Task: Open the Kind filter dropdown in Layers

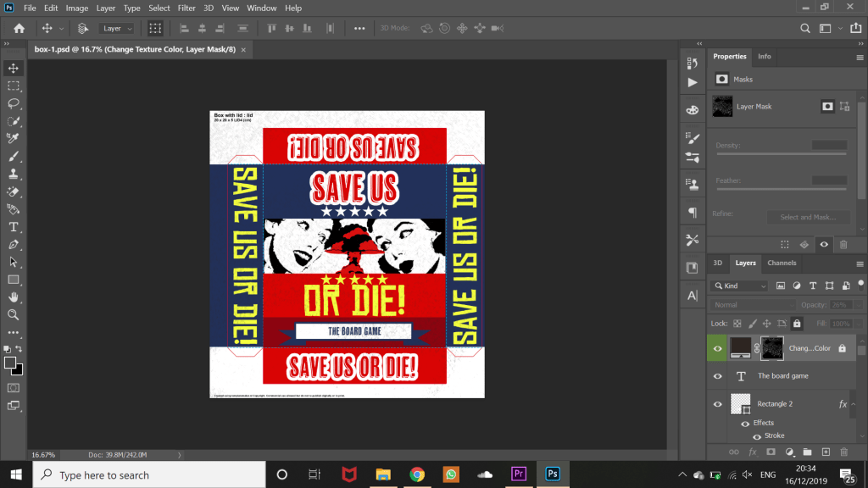Action: click(x=740, y=286)
